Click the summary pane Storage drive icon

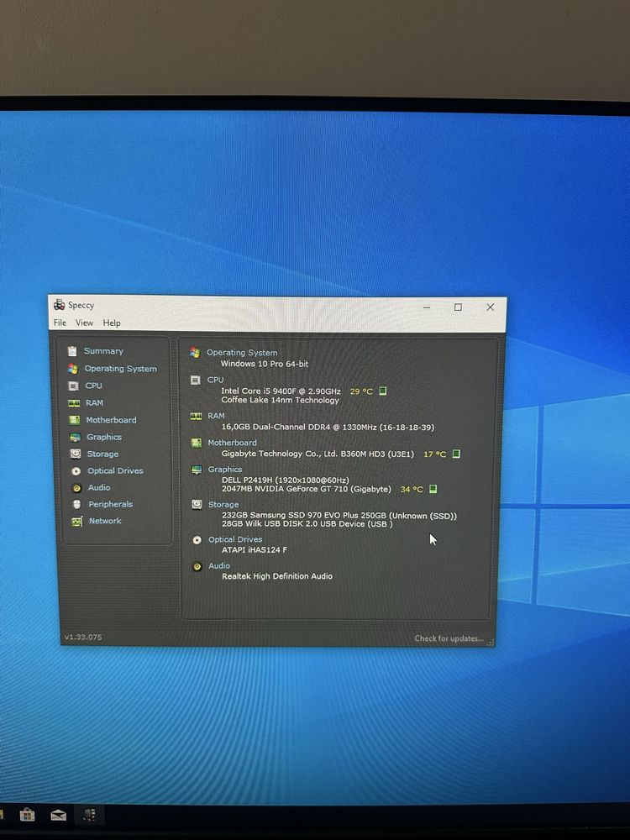tap(197, 504)
